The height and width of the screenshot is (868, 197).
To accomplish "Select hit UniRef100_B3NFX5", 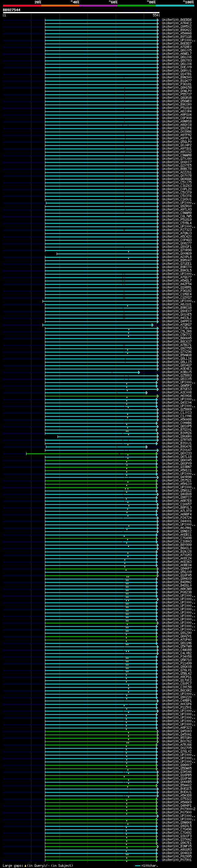I will 177,846.
